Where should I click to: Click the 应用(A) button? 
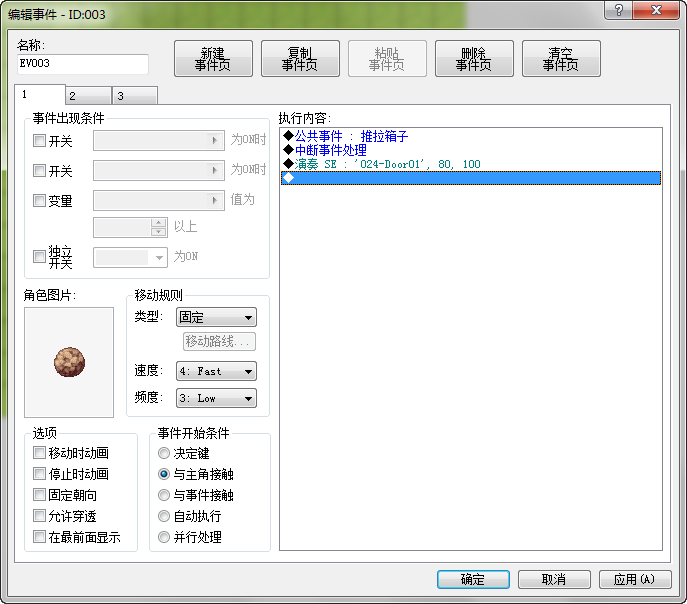click(635, 579)
